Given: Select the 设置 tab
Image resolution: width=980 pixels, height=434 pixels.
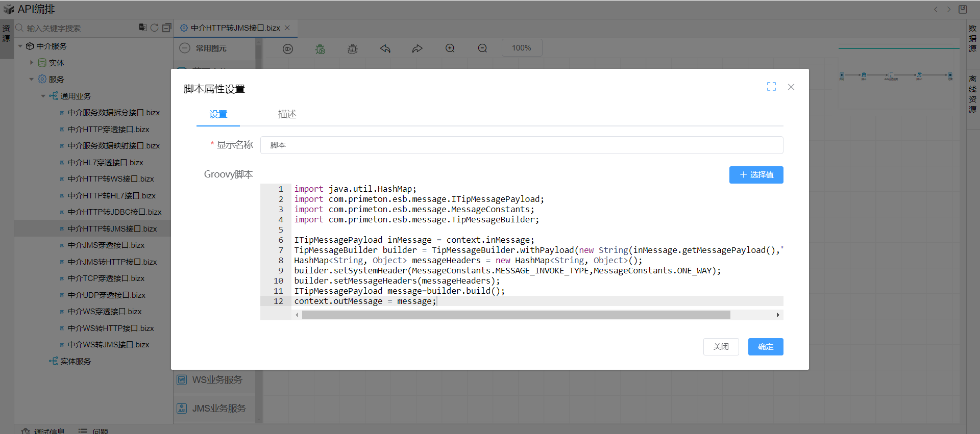Looking at the screenshot, I should pyautogui.click(x=218, y=114).
